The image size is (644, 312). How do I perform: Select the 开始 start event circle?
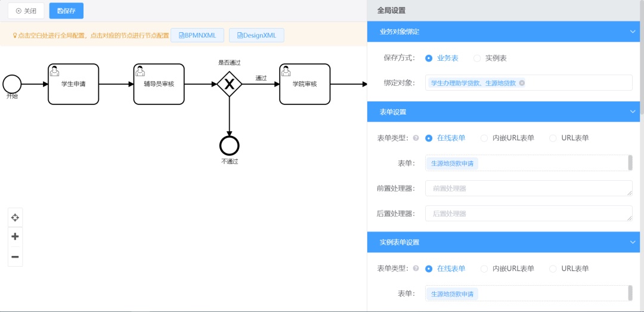12,84
